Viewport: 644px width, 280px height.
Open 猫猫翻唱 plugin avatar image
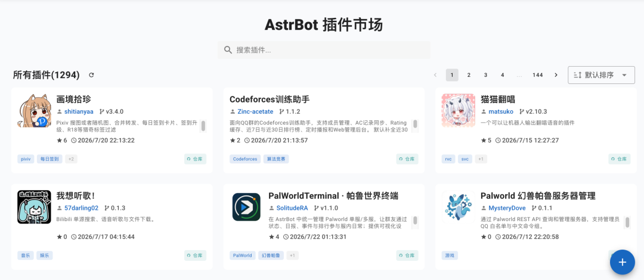pos(459,110)
